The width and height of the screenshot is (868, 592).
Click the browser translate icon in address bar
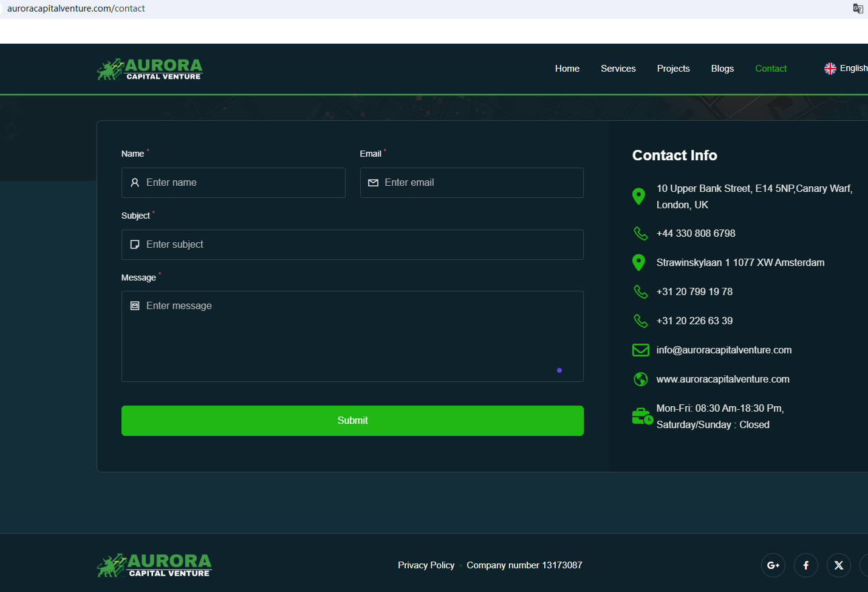[x=858, y=9]
